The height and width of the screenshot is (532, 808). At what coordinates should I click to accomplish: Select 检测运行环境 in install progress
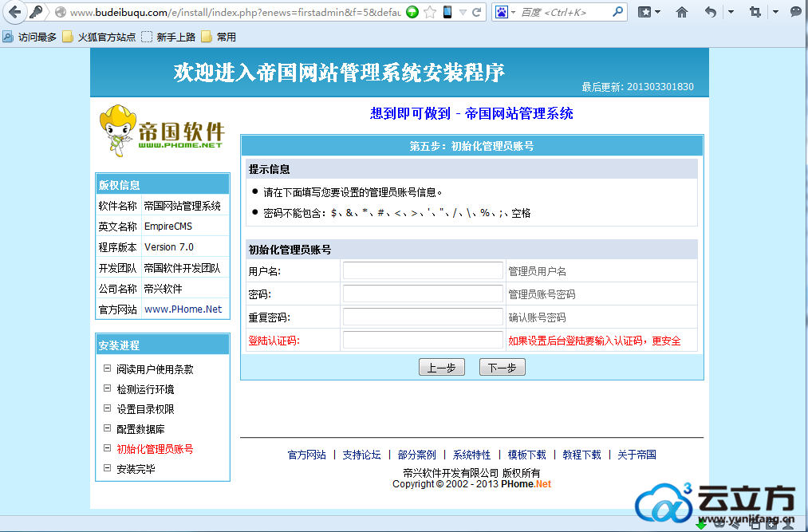(145, 389)
